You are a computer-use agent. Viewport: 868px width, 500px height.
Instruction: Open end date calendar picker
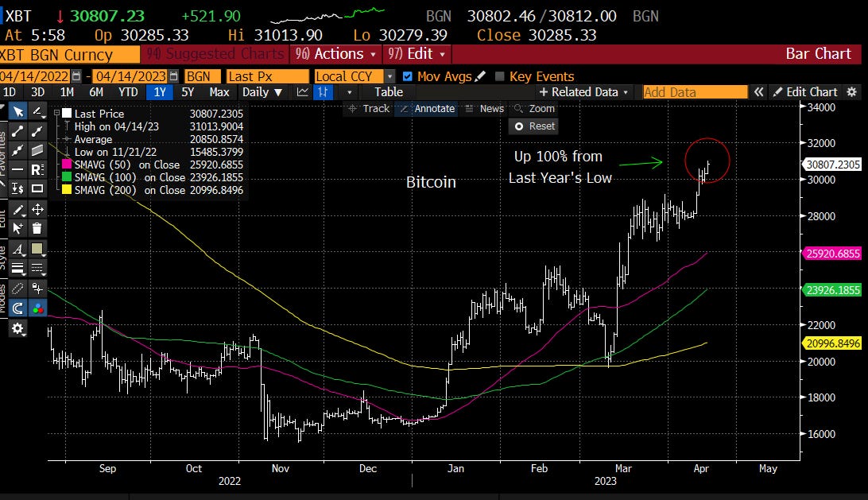click(x=173, y=76)
